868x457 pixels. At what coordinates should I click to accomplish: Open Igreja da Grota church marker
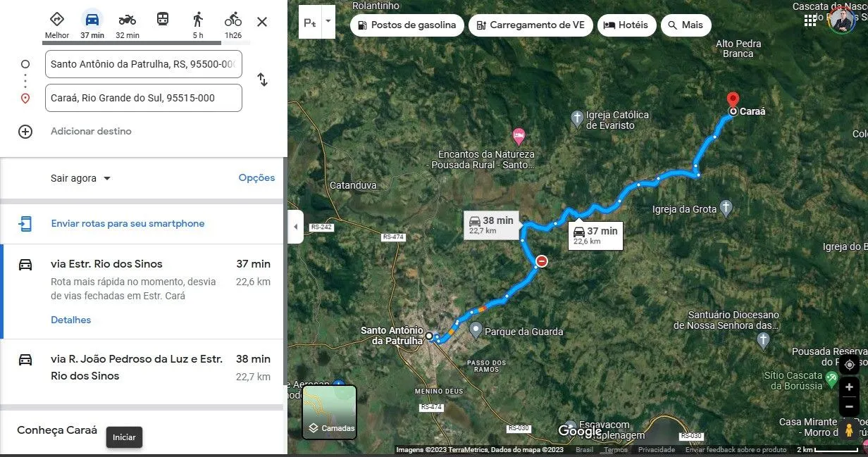[726, 208]
